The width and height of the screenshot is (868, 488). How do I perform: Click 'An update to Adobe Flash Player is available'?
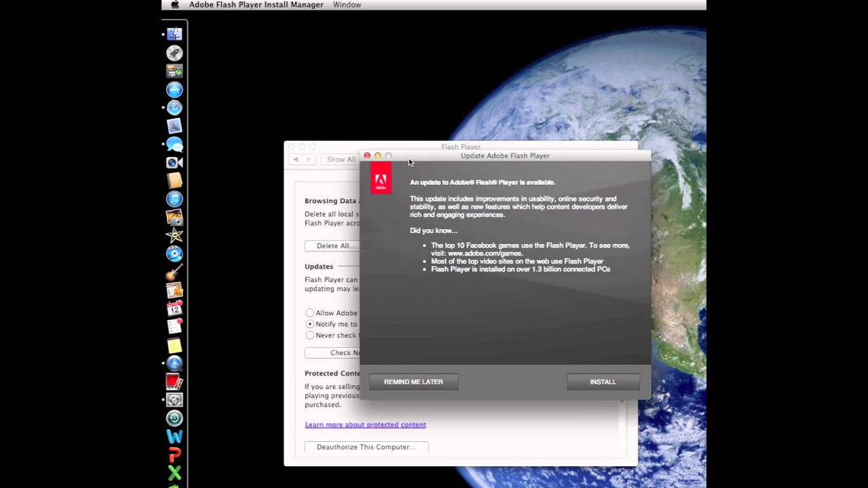click(482, 182)
